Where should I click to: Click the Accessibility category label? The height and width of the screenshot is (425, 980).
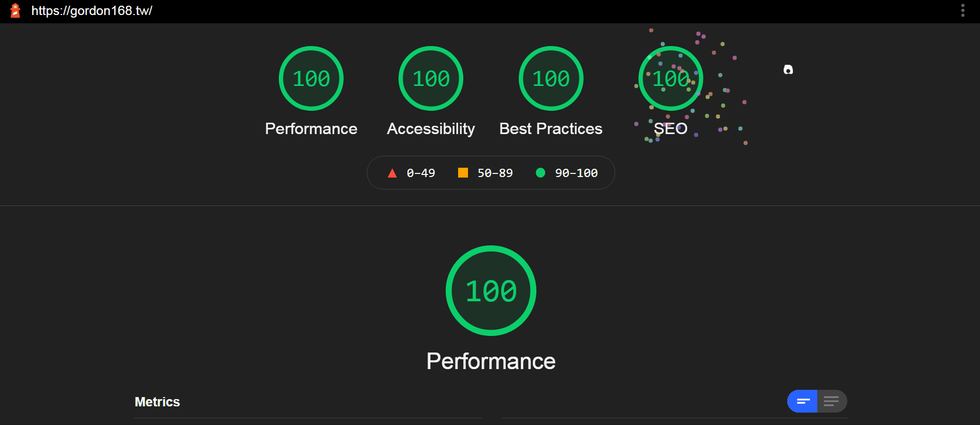pyautogui.click(x=431, y=129)
